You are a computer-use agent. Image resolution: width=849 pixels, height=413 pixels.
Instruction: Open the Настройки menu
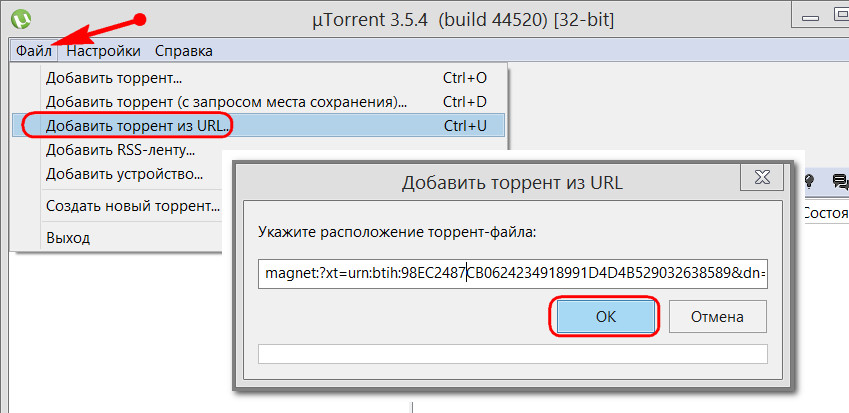click(103, 51)
